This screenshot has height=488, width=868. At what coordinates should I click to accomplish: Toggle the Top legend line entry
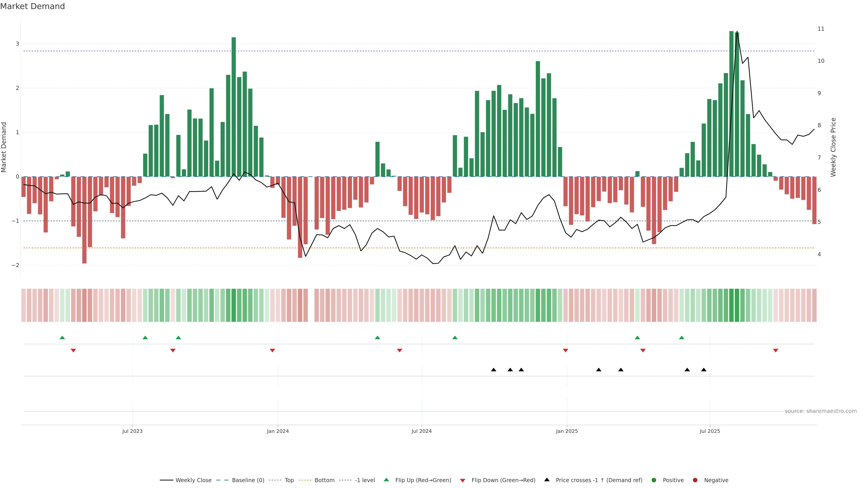point(289,480)
